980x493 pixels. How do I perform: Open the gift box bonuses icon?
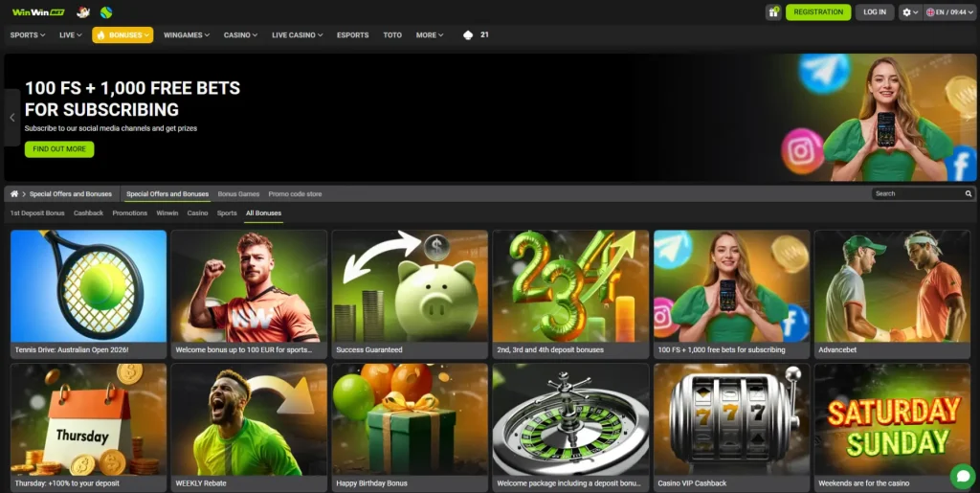coord(773,11)
